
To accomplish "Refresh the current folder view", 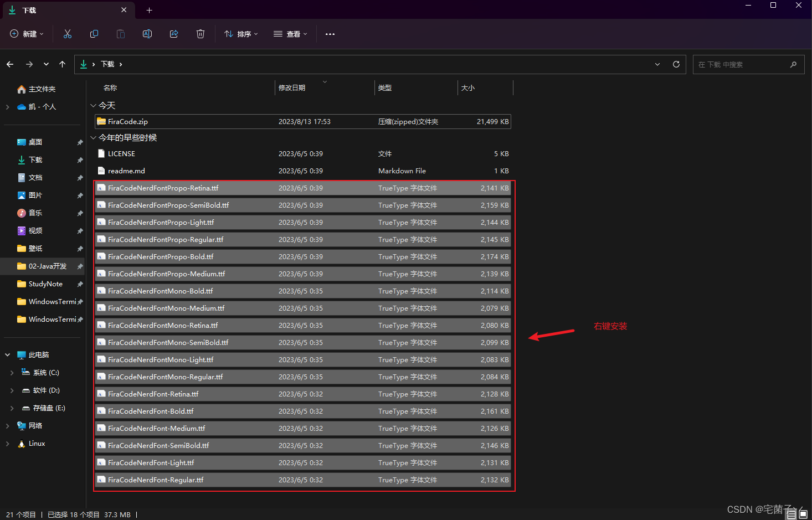I will [x=676, y=64].
